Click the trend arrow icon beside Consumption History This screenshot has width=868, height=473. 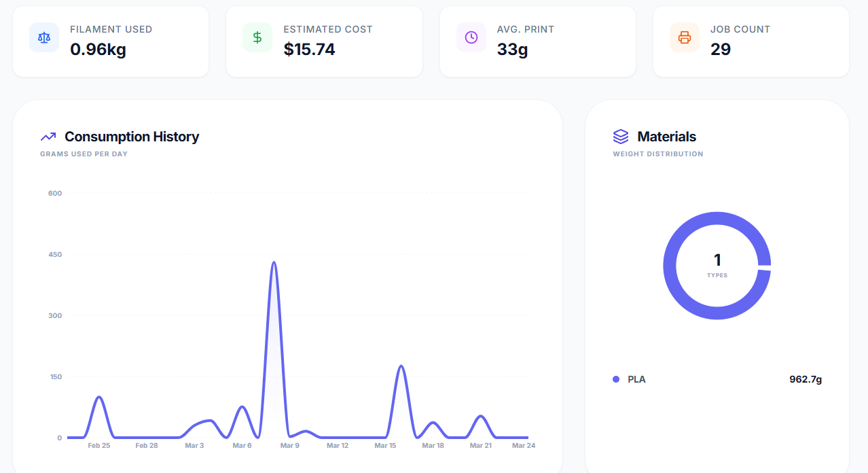click(48, 137)
